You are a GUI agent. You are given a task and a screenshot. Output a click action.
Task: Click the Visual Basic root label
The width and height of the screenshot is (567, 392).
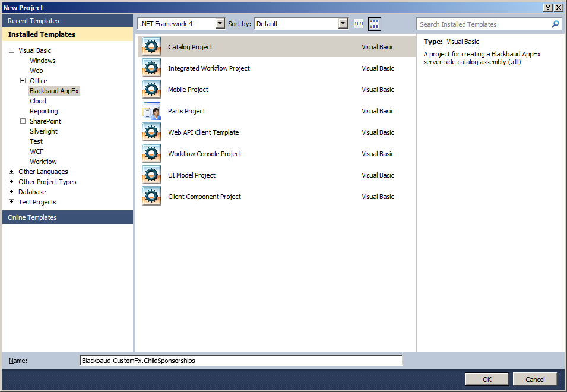pos(34,50)
